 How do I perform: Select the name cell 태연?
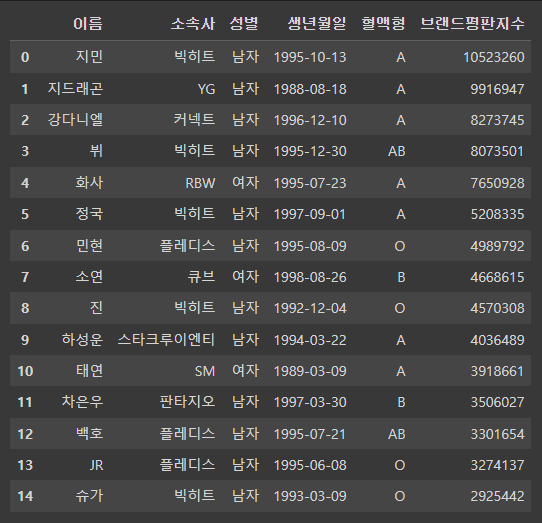click(x=89, y=371)
